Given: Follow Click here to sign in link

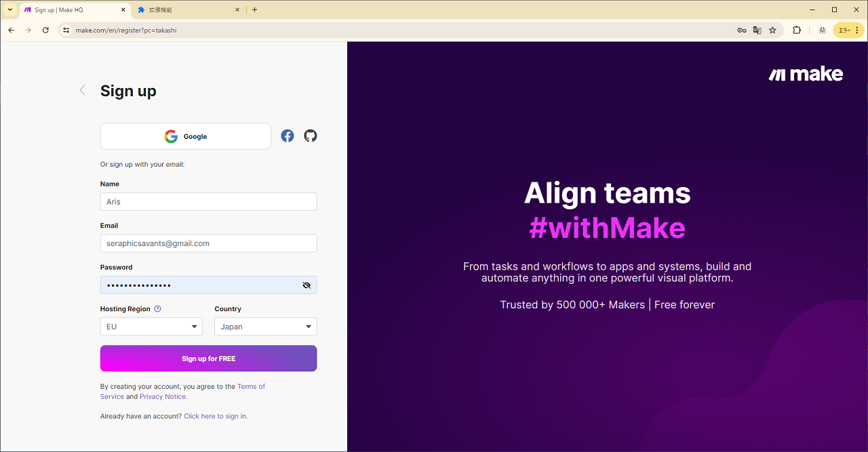Looking at the screenshot, I should pyautogui.click(x=216, y=416).
